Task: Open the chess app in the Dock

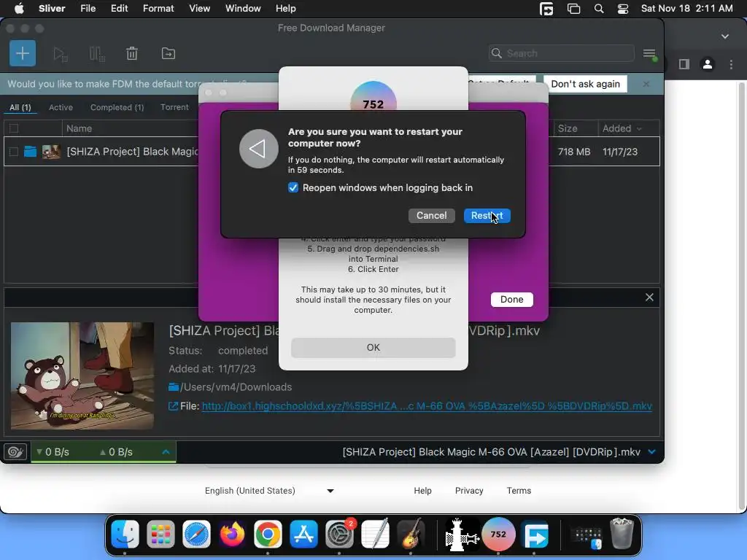Action: [460, 534]
